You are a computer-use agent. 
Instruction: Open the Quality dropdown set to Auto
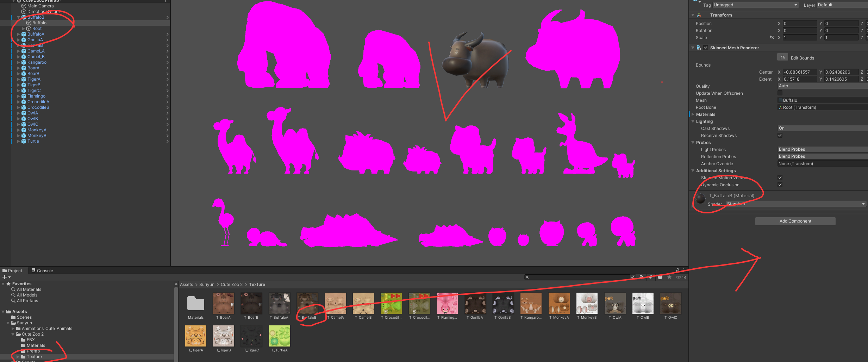823,86
